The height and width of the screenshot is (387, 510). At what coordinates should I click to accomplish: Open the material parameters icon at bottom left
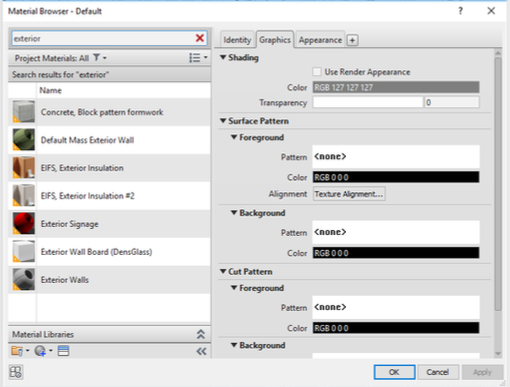16,372
